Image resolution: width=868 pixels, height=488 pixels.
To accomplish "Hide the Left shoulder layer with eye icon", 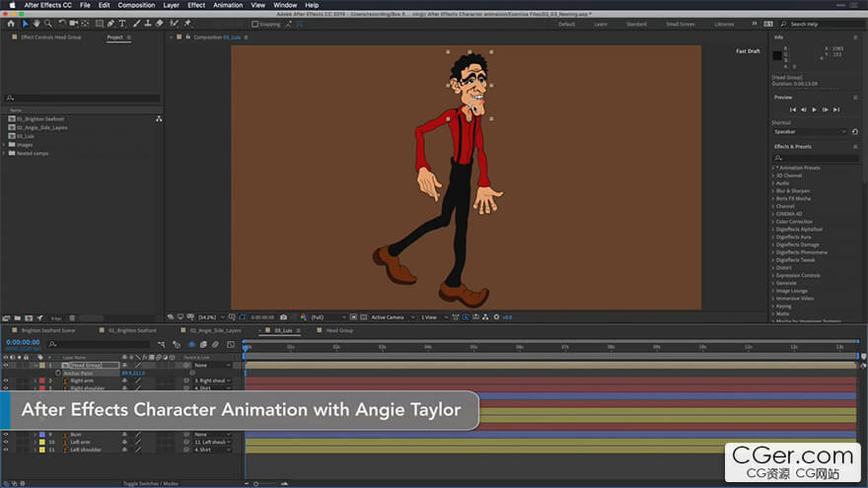I will (6, 450).
